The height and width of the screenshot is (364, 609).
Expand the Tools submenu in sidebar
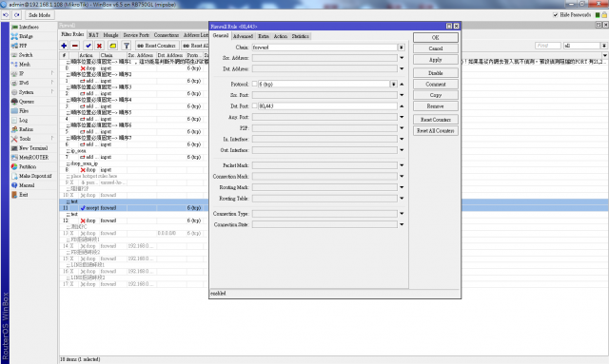(52, 139)
